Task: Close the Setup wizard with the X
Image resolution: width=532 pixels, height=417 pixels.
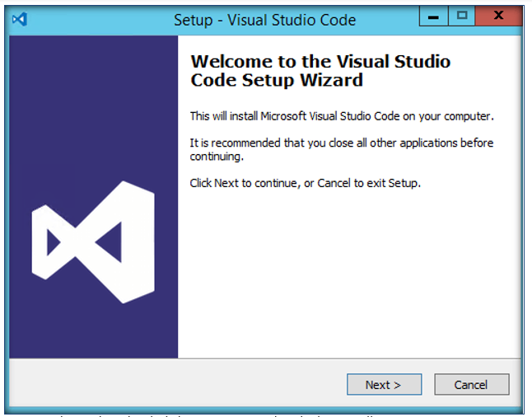Action: click(498, 16)
